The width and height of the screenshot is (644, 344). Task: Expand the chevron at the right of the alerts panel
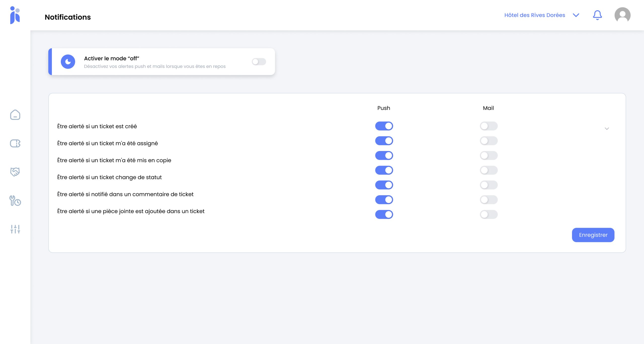coord(607,129)
